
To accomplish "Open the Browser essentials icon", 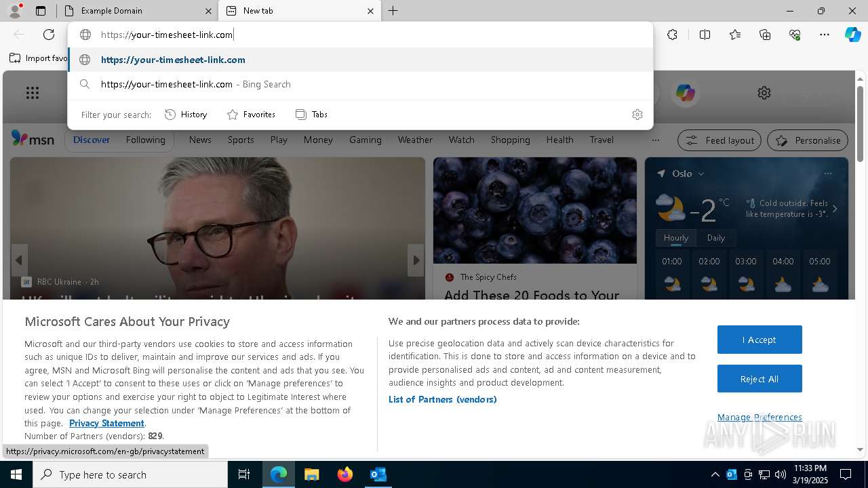I will tap(795, 35).
